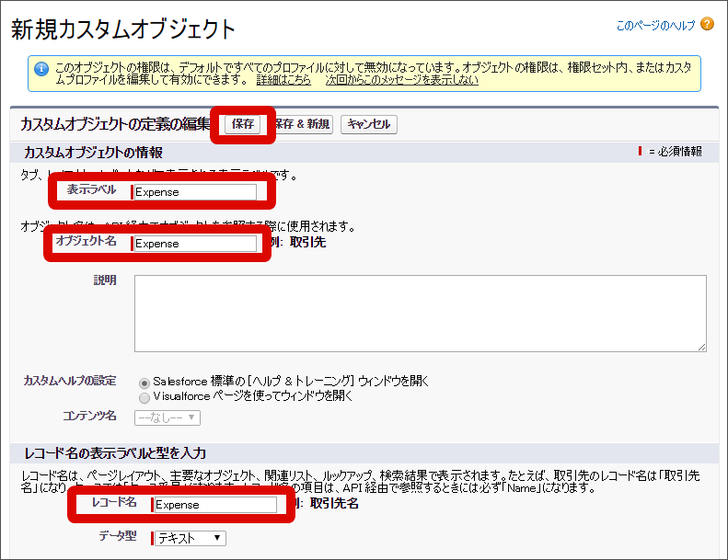Click the 説明 textarea resize handle
Viewport: 728px width, 560px height.
[702, 347]
